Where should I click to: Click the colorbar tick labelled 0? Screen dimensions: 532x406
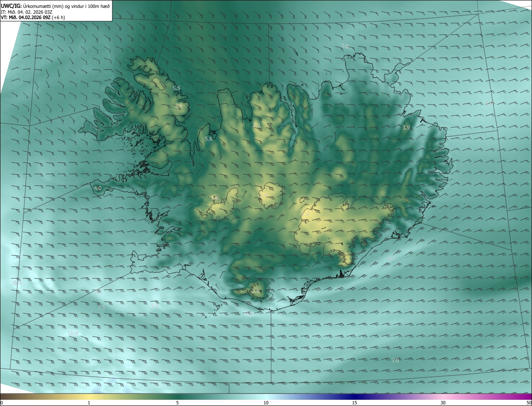tap(2, 403)
